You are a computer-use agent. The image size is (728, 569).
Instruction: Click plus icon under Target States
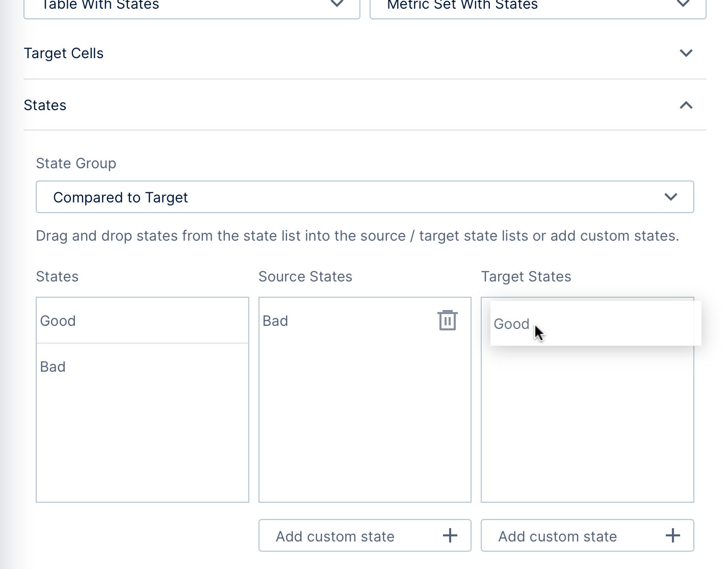tap(673, 535)
